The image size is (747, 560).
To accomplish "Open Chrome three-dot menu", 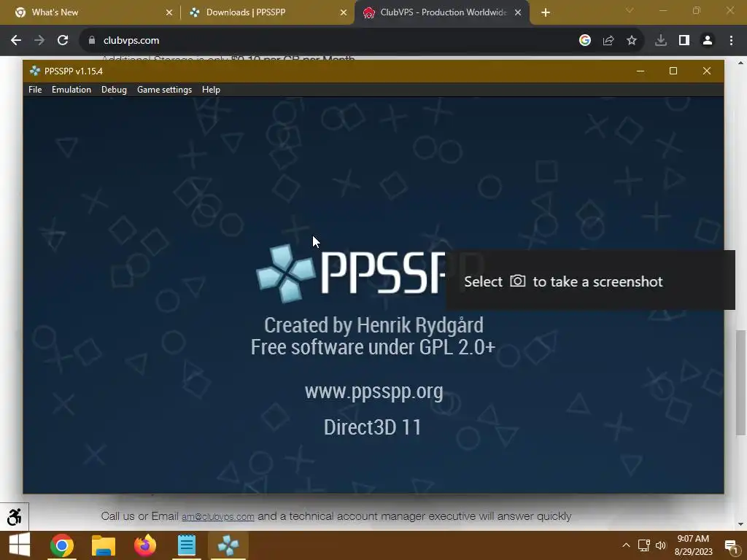I will pos(731,41).
